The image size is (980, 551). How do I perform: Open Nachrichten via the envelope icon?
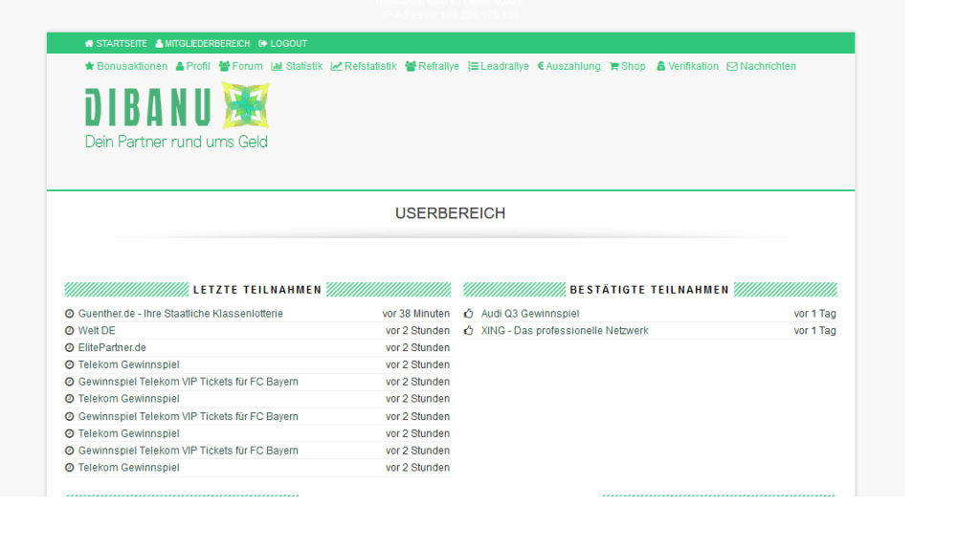[732, 66]
